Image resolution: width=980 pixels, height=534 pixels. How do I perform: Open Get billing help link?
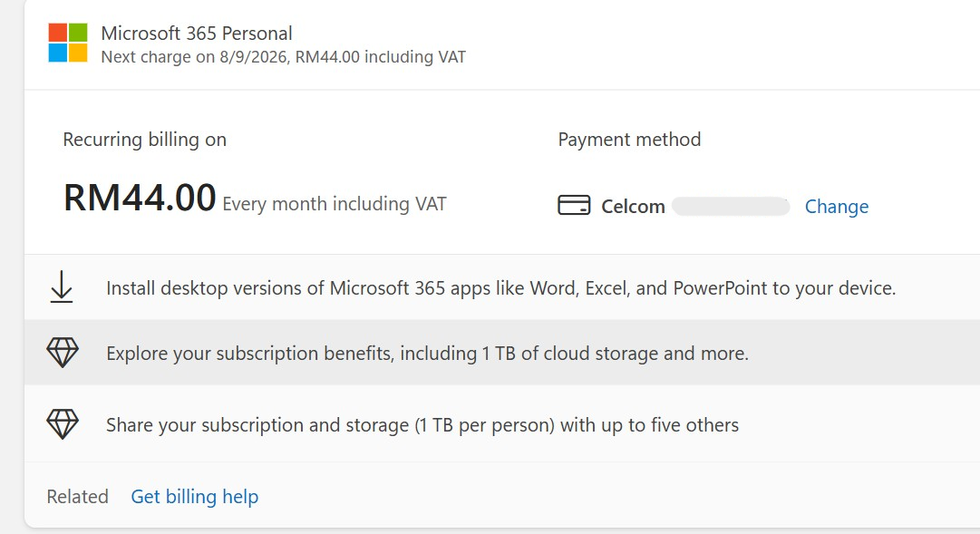click(194, 497)
